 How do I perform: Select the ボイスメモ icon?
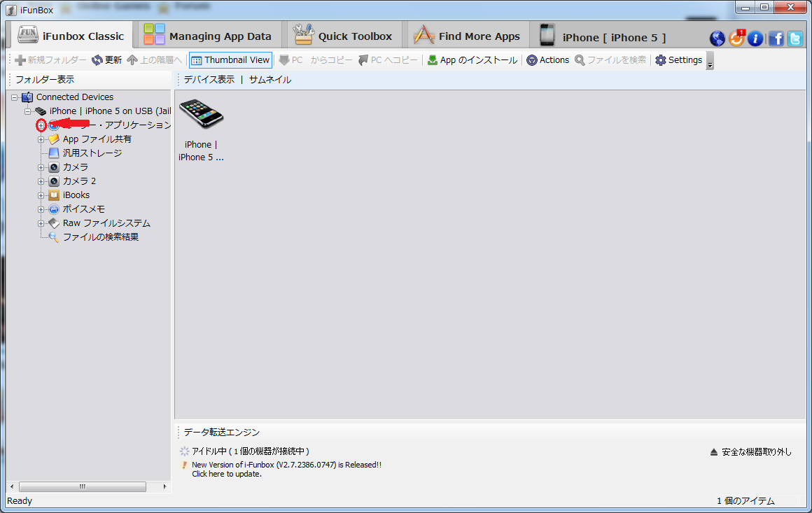54,209
